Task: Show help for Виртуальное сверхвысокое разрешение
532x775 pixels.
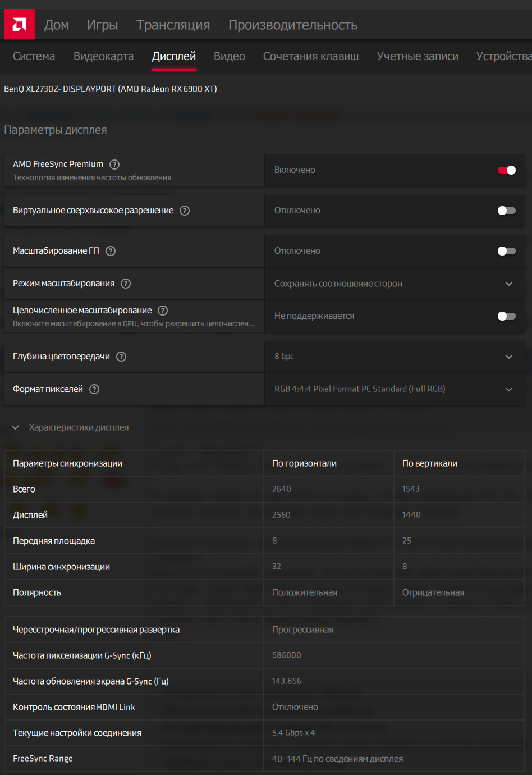Action: pos(185,211)
